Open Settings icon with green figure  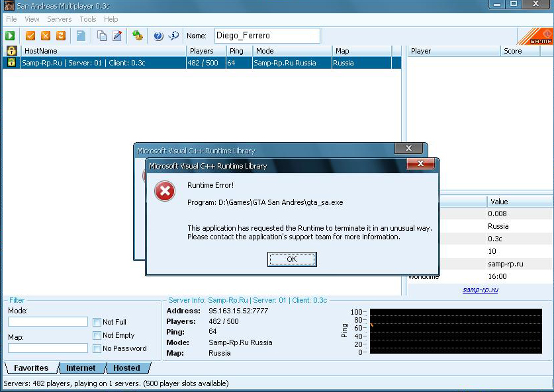coord(138,35)
